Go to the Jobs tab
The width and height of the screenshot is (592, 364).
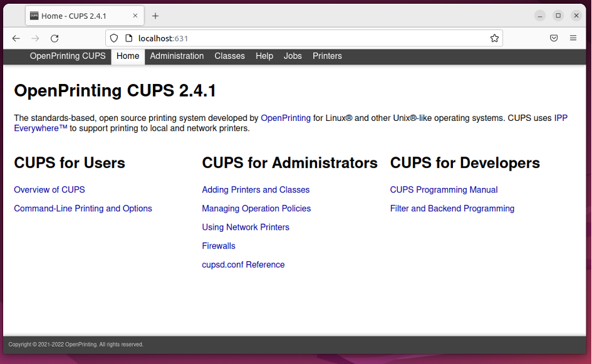tap(293, 56)
